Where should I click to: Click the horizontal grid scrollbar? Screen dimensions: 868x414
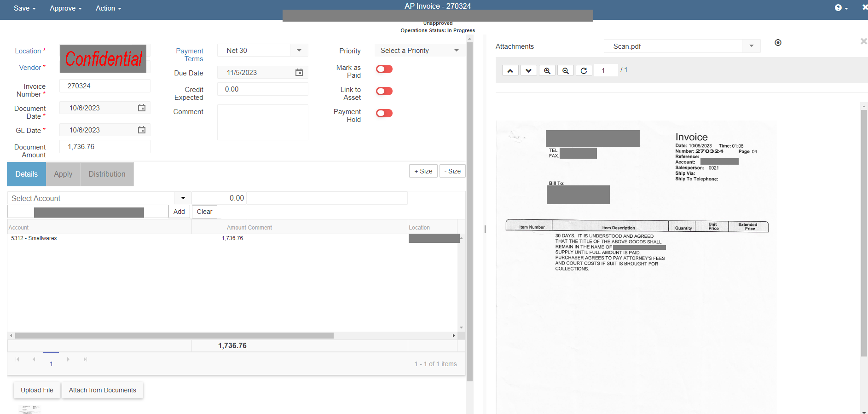(x=174, y=336)
